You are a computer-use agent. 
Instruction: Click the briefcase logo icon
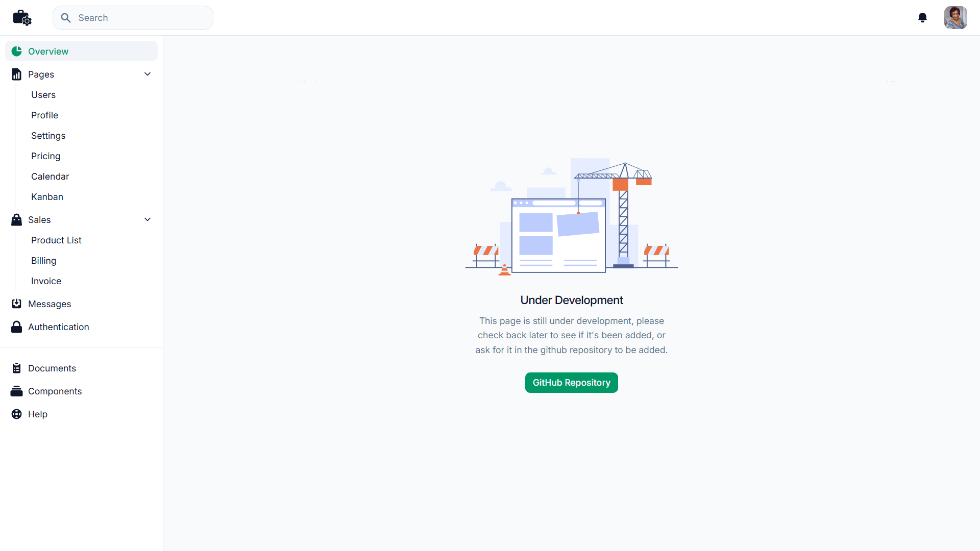(x=22, y=18)
